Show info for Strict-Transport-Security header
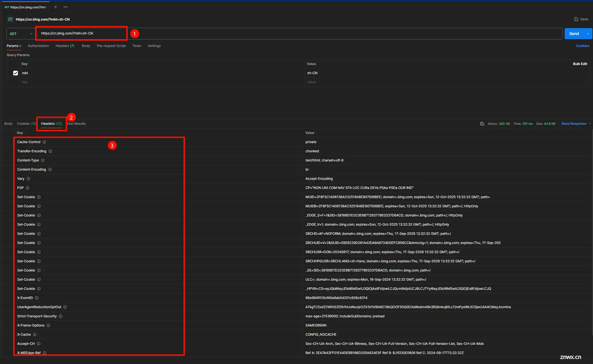The image size is (593, 364). point(61,316)
